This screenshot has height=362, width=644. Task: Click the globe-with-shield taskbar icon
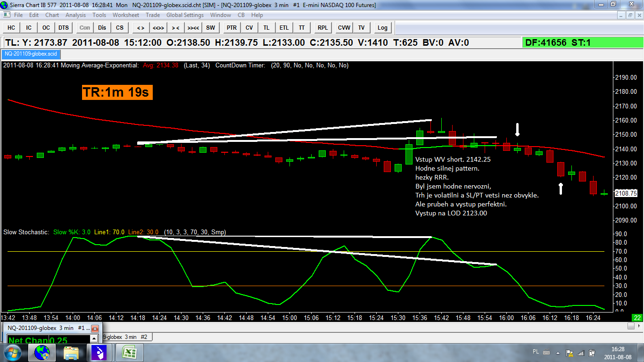(42, 353)
